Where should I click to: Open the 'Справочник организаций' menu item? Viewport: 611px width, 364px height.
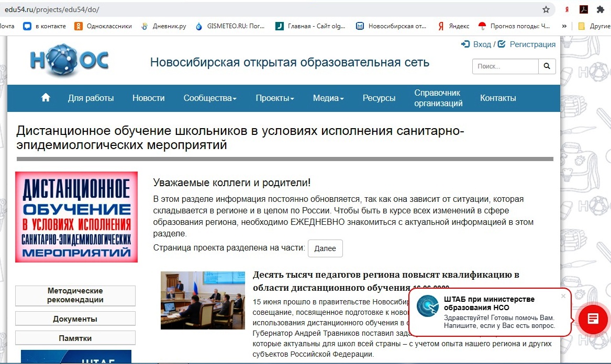[438, 98]
